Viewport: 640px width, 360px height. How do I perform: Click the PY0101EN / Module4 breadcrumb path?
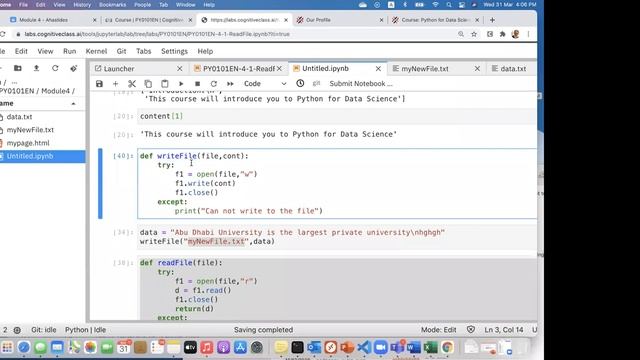[37, 91]
